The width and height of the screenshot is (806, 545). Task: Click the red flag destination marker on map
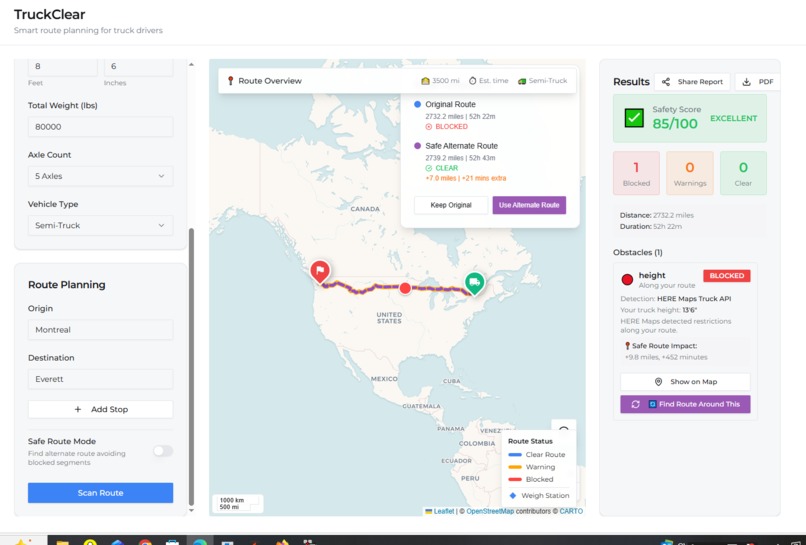point(320,271)
